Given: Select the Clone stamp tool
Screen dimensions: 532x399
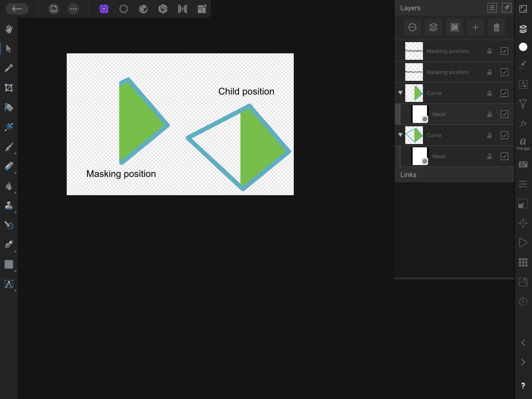Looking at the screenshot, I should point(9,206).
